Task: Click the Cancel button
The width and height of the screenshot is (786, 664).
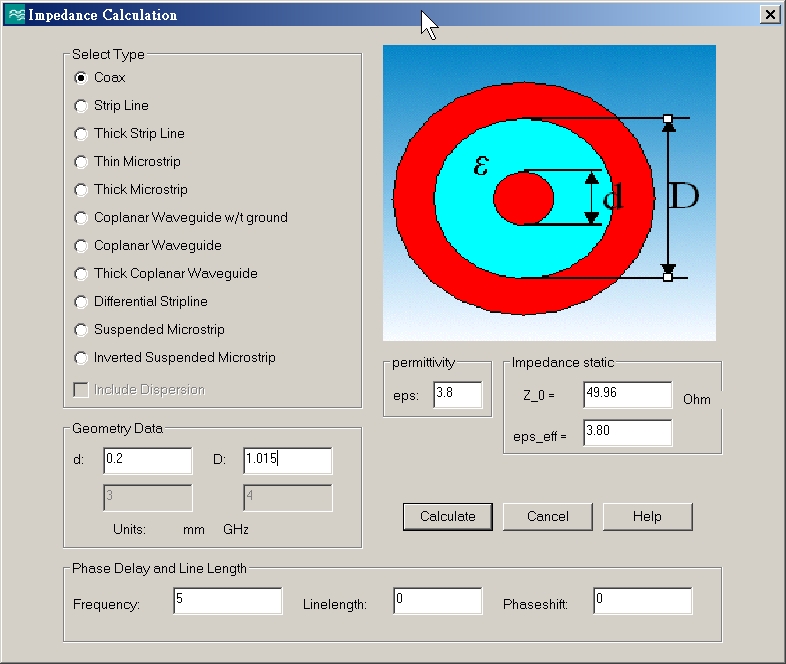Action: 547,516
